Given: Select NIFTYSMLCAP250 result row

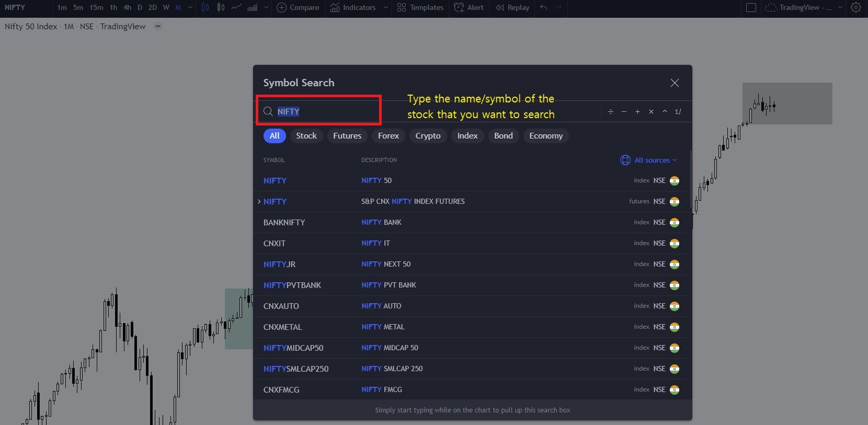Looking at the screenshot, I should 472,369.
